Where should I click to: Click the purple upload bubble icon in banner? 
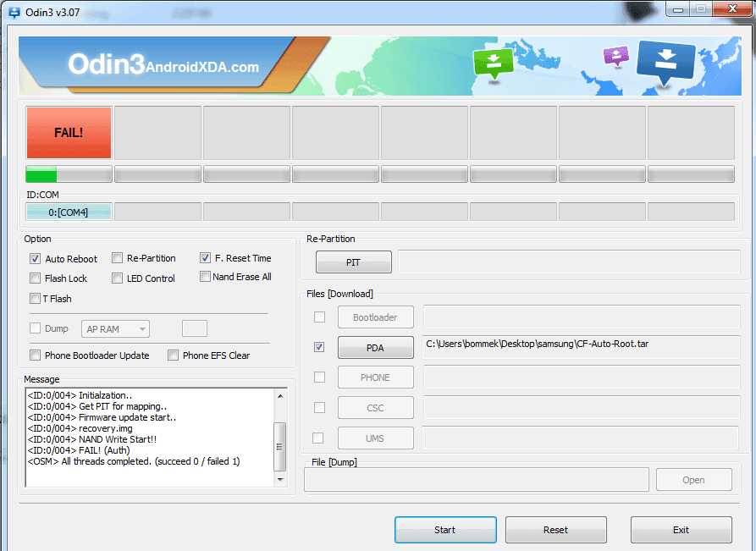(616, 55)
